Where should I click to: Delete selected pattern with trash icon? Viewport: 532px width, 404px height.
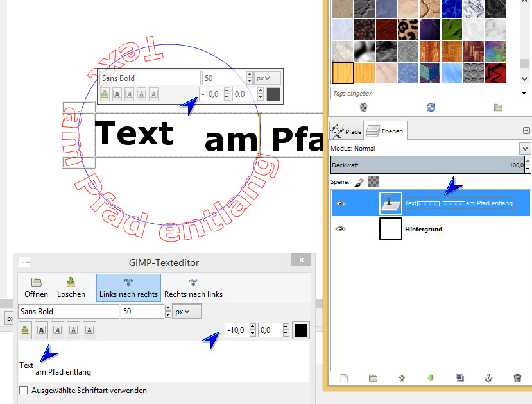[363, 108]
